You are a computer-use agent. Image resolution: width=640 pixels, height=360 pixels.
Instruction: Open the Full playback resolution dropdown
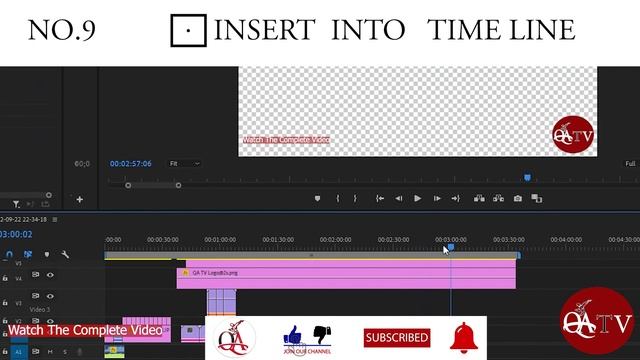pos(631,164)
